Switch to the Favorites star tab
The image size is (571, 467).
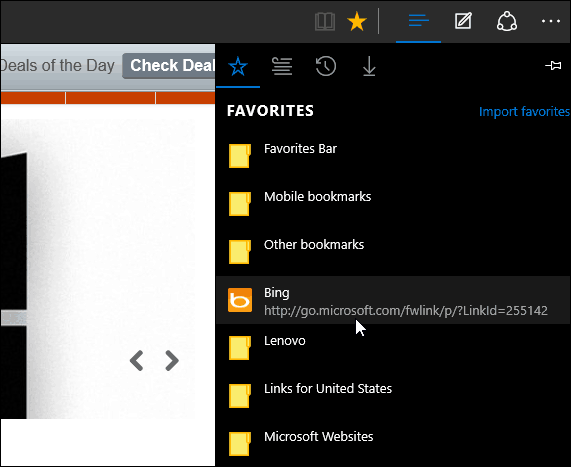pos(238,66)
